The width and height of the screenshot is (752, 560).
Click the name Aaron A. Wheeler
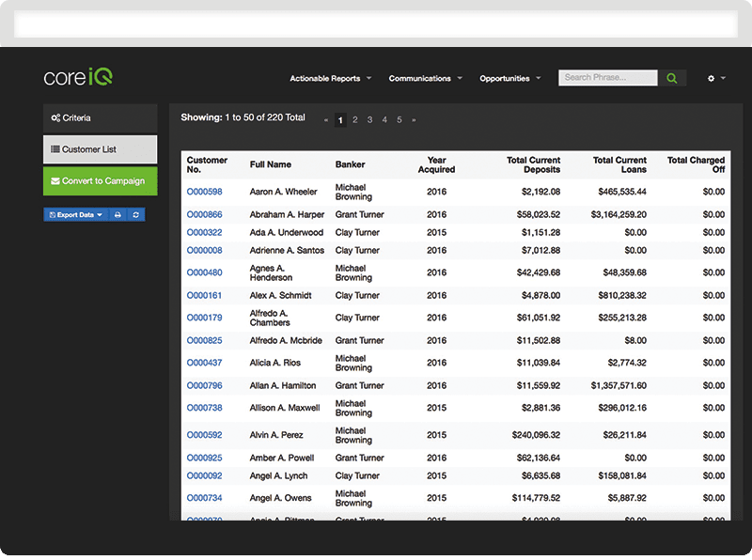coord(284,192)
